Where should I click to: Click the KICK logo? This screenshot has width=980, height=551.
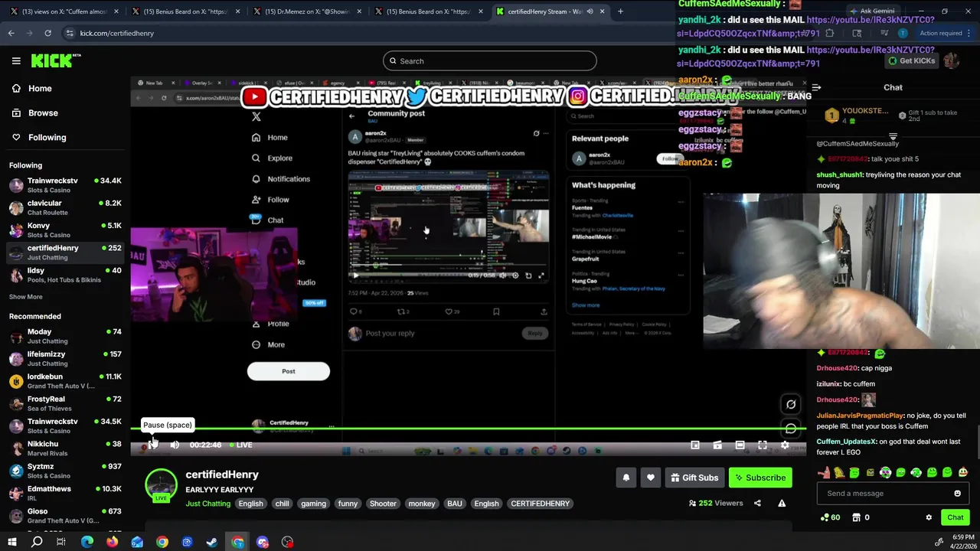pyautogui.click(x=56, y=60)
